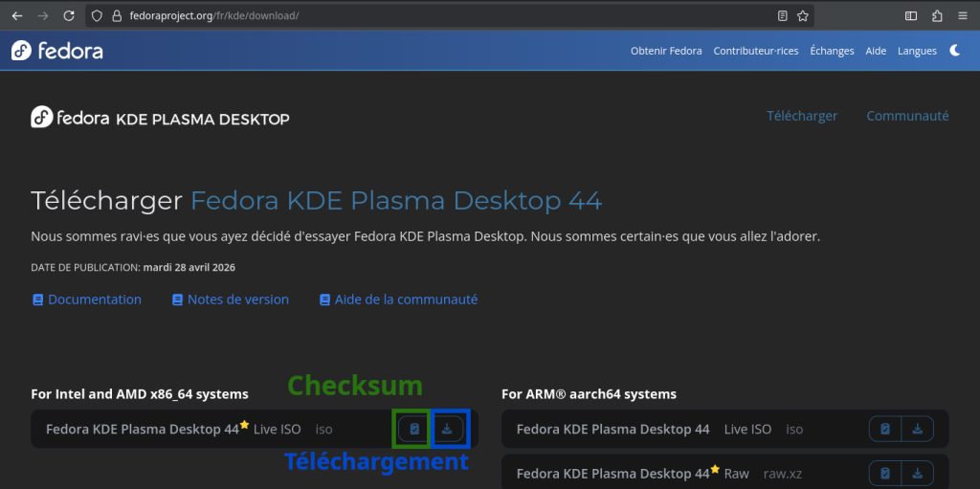Open the Aide de la communauté link
Screen dimensions: 980x489
pyautogui.click(x=399, y=300)
